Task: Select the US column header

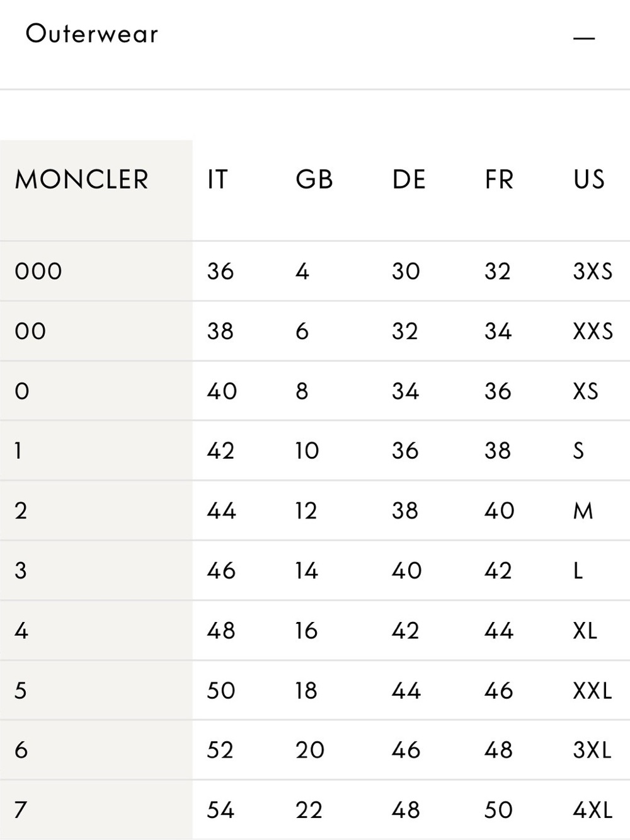Action: 589,180
